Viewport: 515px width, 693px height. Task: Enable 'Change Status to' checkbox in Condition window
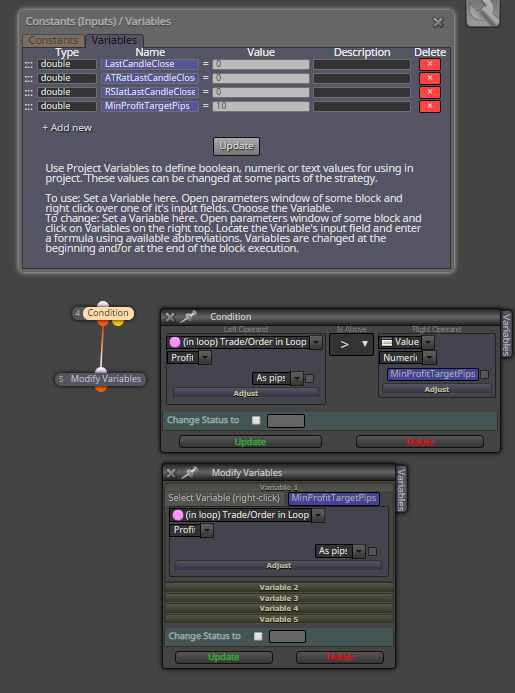(x=256, y=420)
